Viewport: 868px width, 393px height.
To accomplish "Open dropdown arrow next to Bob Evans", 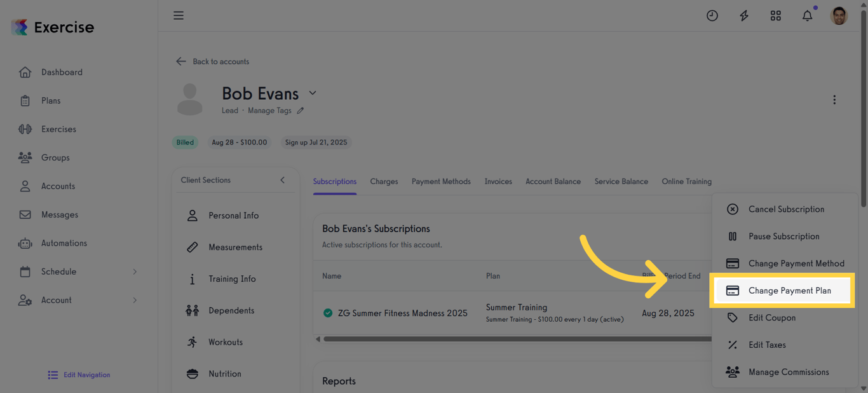I will tap(313, 93).
